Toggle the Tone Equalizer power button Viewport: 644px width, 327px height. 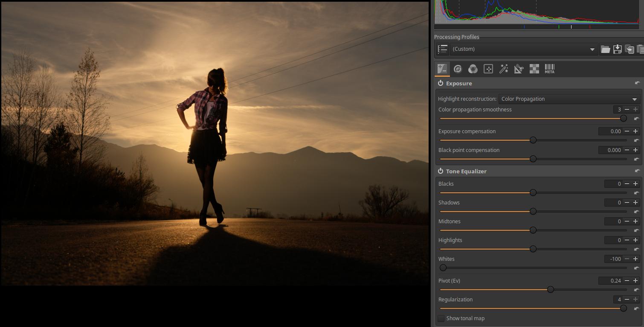tap(441, 171)
